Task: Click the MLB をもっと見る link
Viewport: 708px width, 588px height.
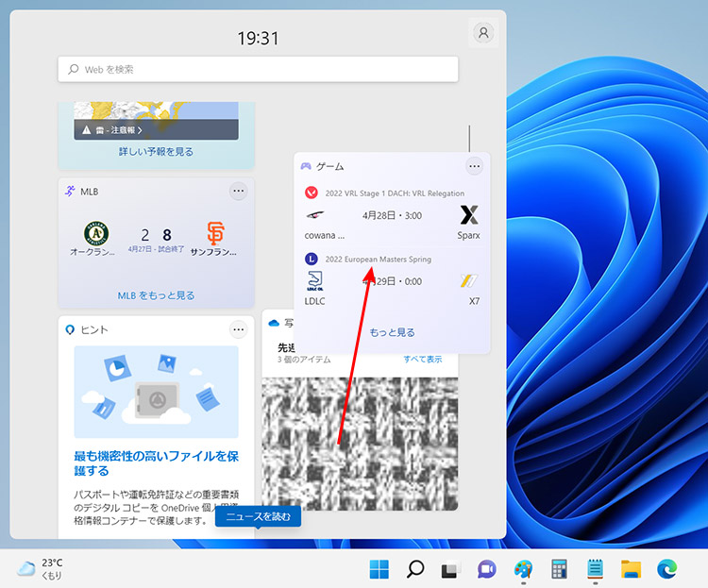Action: coord(156,295)
